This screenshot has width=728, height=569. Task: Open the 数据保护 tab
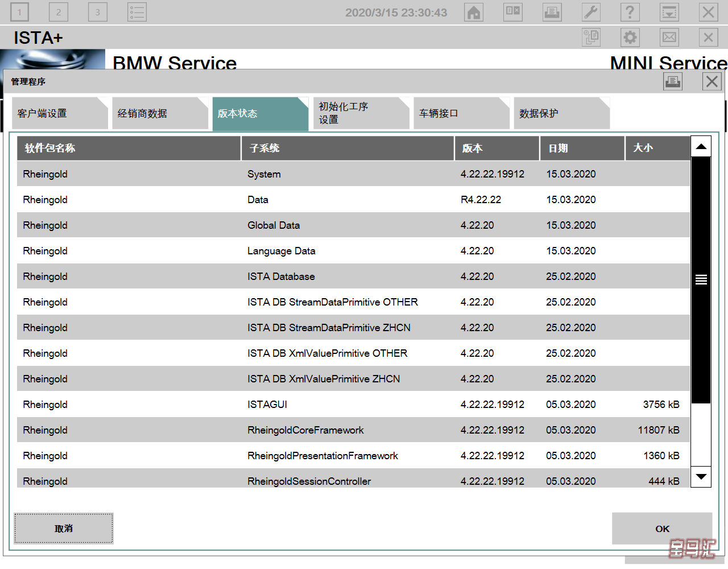click(x=562, y=113)
